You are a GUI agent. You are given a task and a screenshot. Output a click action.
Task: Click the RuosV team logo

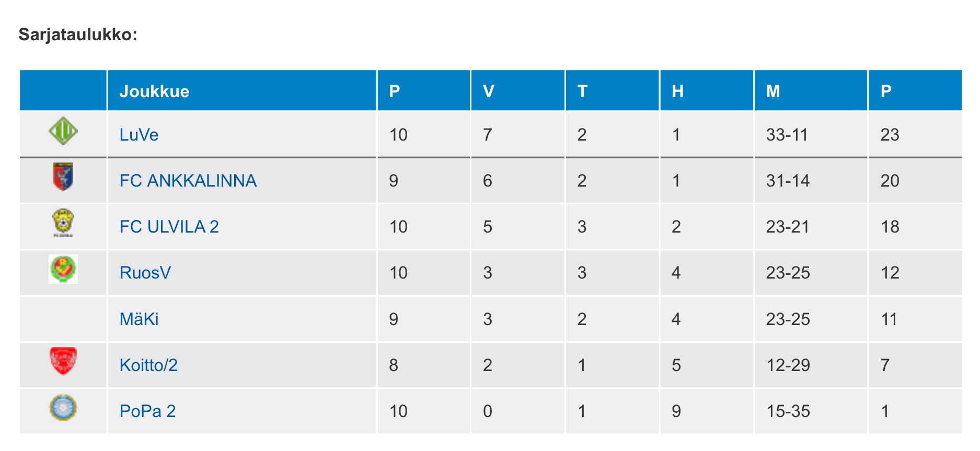63,269
